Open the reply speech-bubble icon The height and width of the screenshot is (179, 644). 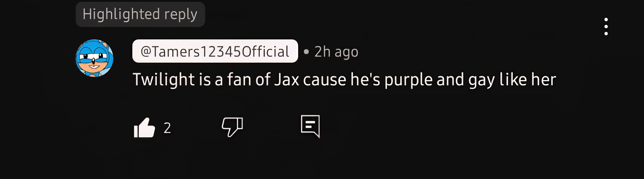click(310, 126)
